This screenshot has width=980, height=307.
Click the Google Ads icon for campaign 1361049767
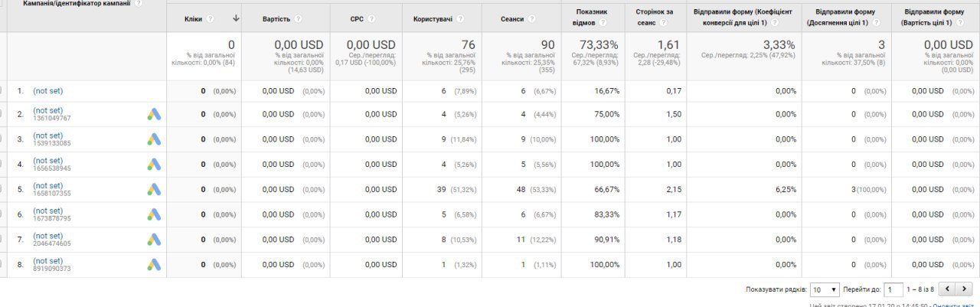pyautogui.click(x=155, y=114)
